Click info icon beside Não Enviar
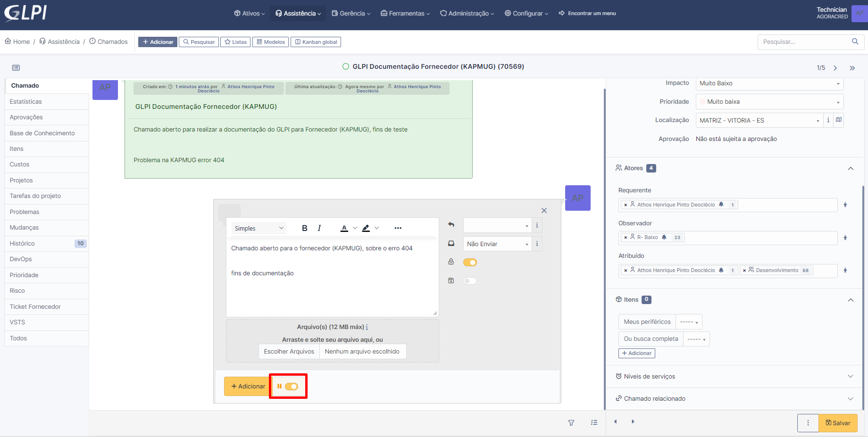This screenshot has height=437, width=868. 537,244
